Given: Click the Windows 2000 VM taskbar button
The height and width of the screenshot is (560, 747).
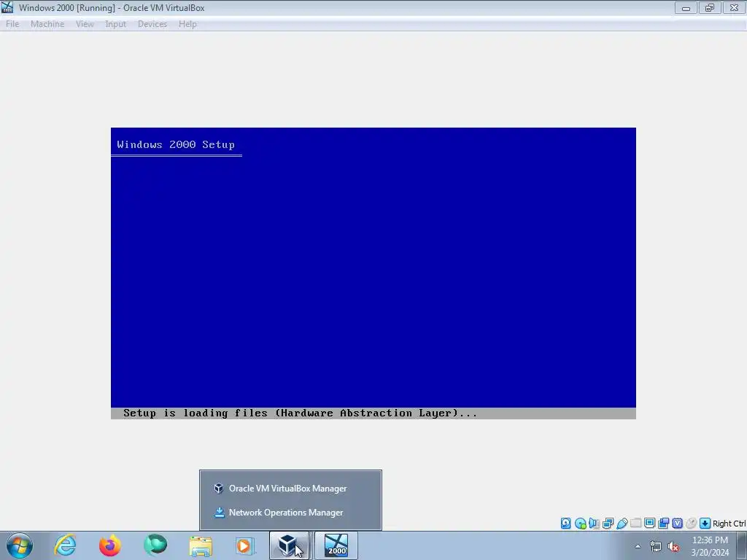Looking at the screenshot, I should tap(336, 545).
